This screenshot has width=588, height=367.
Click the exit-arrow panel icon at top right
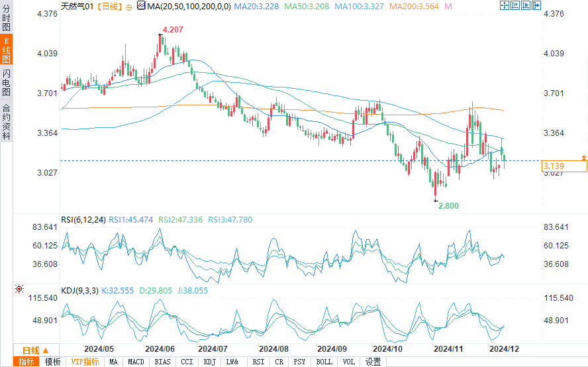[536, 5]
